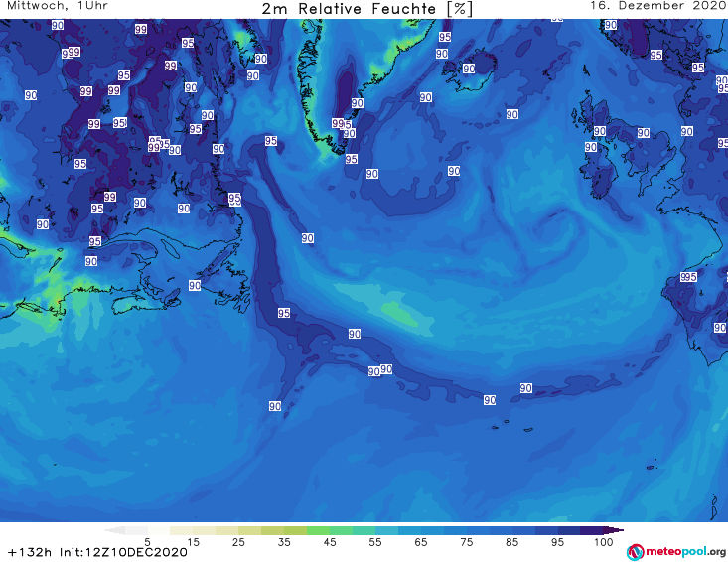Click the '55' value on the color scale

[x=375, y=542]
